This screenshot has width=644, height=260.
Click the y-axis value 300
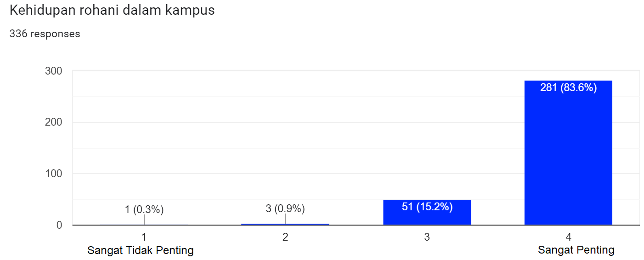[x=54, y=71]
